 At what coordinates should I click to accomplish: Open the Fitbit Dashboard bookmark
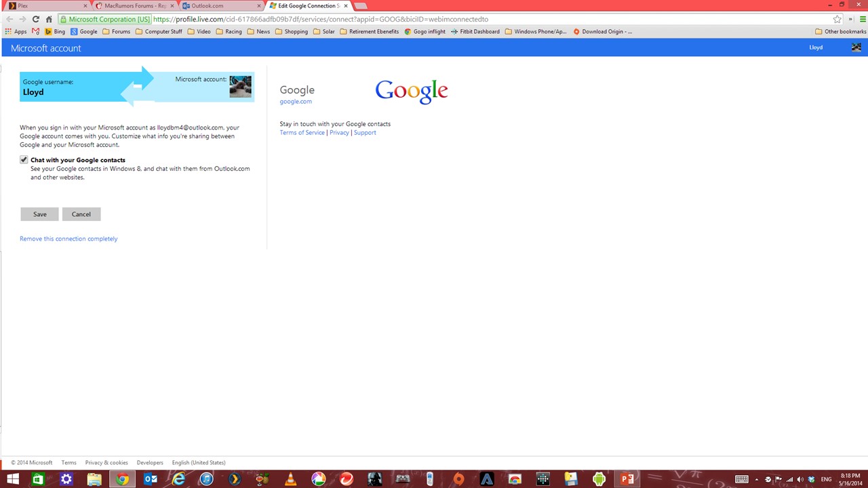475,31
